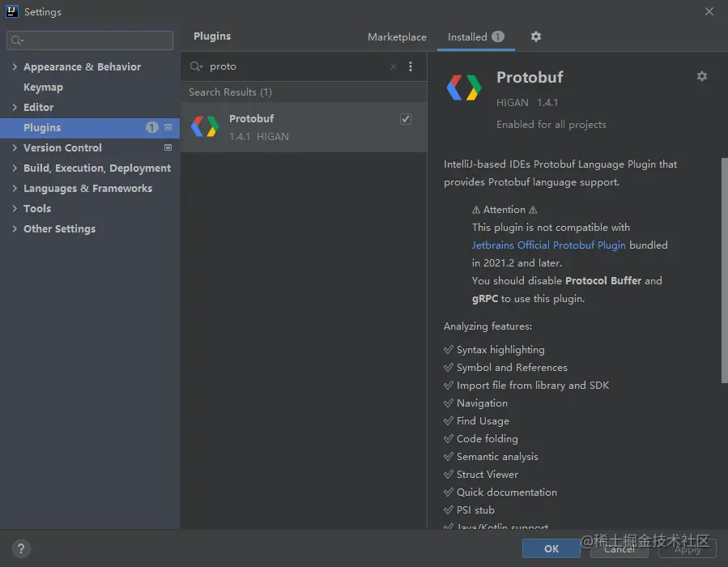Click the Struct Viewer feature line
The image size is (728, 567).
coord(480,475)
